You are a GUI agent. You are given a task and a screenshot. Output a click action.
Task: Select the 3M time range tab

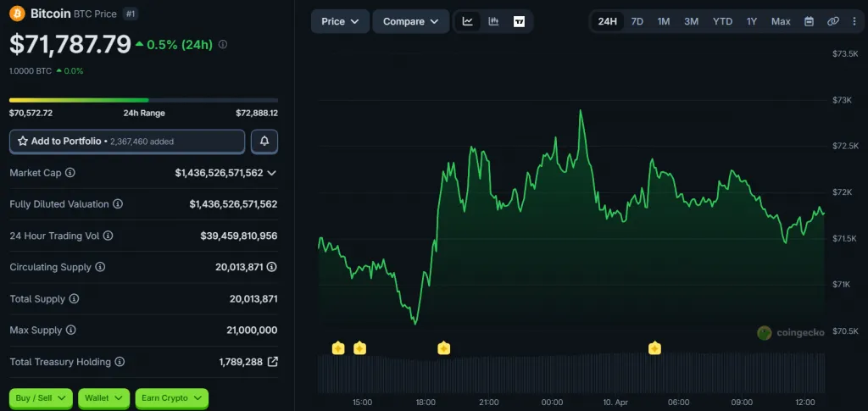click(x=691, y=21)
